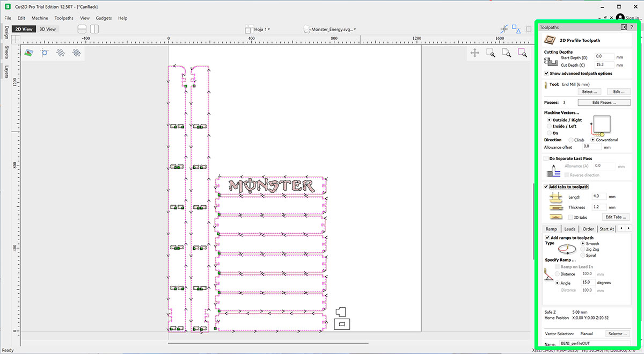Toggle Add tabs to toolpath checkbox

click(x=546, y=186)
